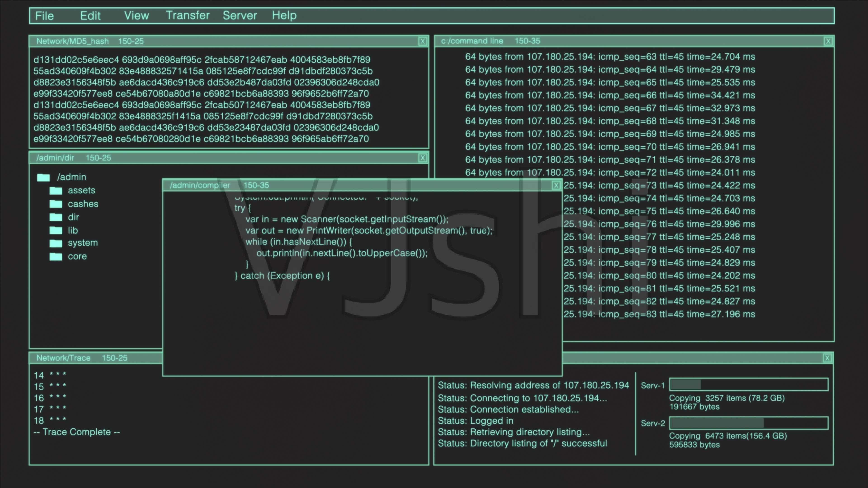Select the assets folder name

point(82,190)
